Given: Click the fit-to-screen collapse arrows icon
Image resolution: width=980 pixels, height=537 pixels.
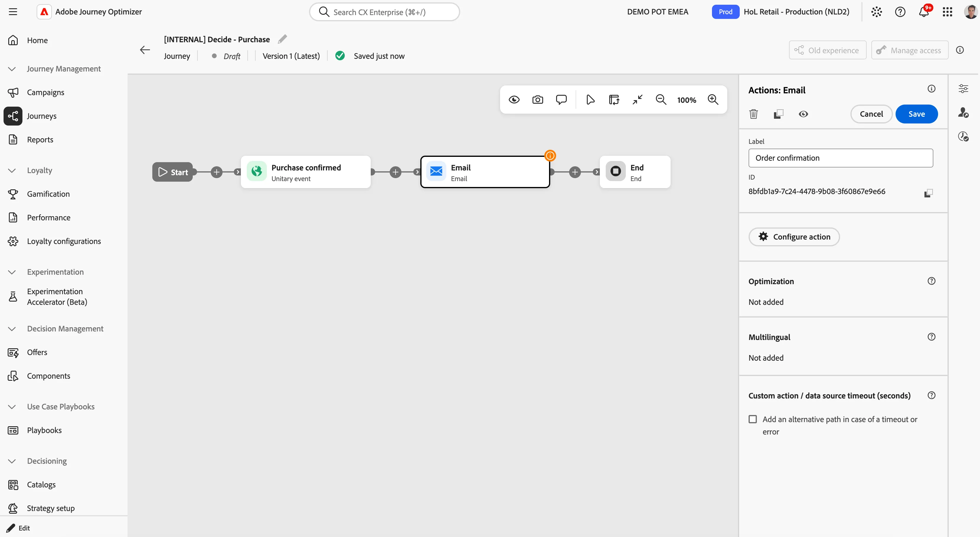Looking at the screenshot, I should pos(638,100).
